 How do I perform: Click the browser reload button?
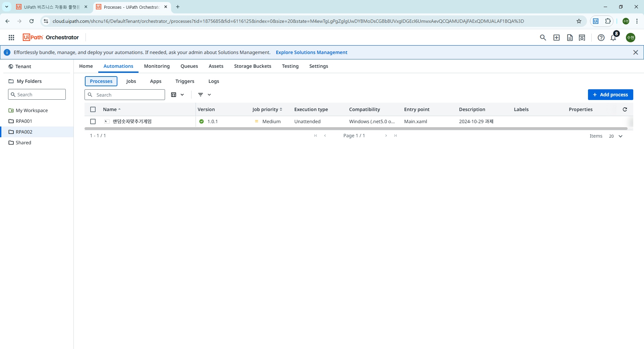point(32,21)
